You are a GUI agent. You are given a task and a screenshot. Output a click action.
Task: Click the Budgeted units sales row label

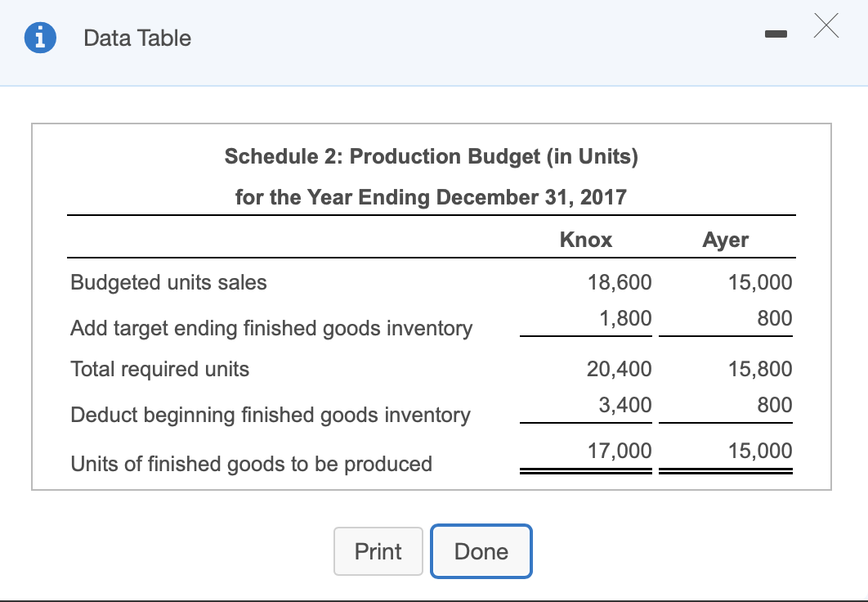pos(168,282)
